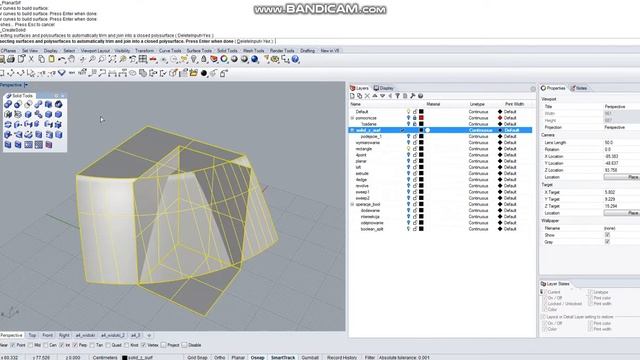
Task: Click the Move layer up arrow icon
Action: pos(375,96)
